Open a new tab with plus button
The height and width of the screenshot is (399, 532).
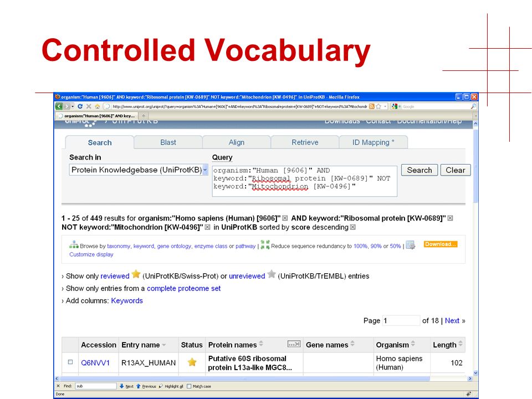pyautogui.click(x=144, y=116)
